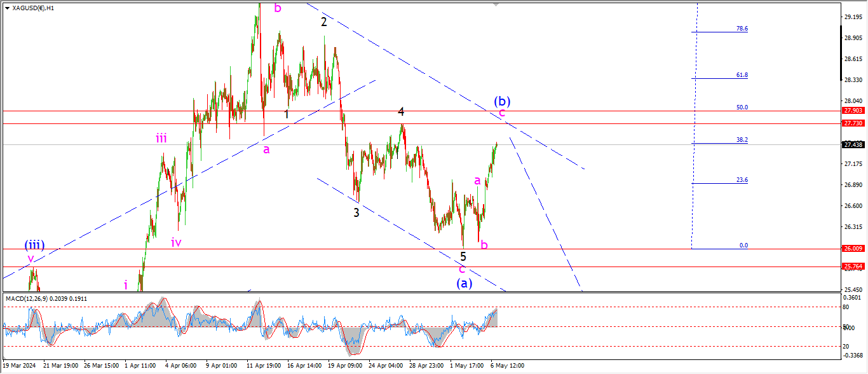Screen dimensions: 868x374
Task: Select the 38.2 Fibonacci level label
Action: 742,140
